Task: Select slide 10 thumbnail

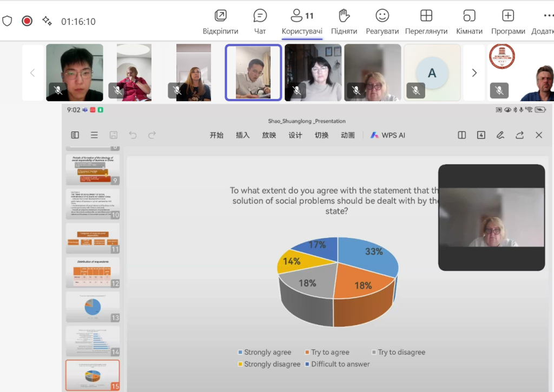Action: 93,204
